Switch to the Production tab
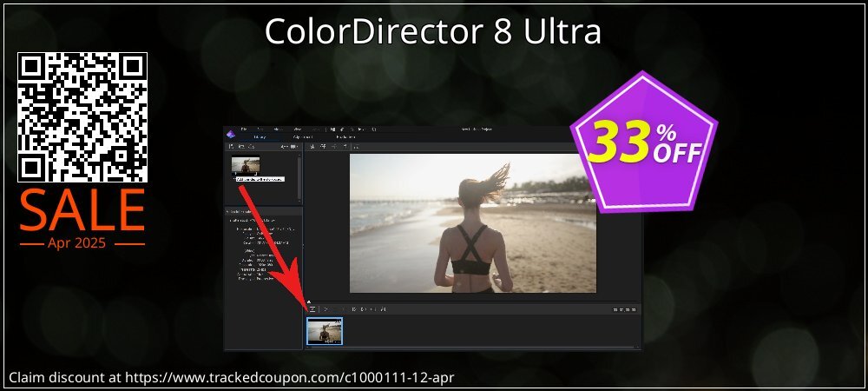 pos(345,137)
